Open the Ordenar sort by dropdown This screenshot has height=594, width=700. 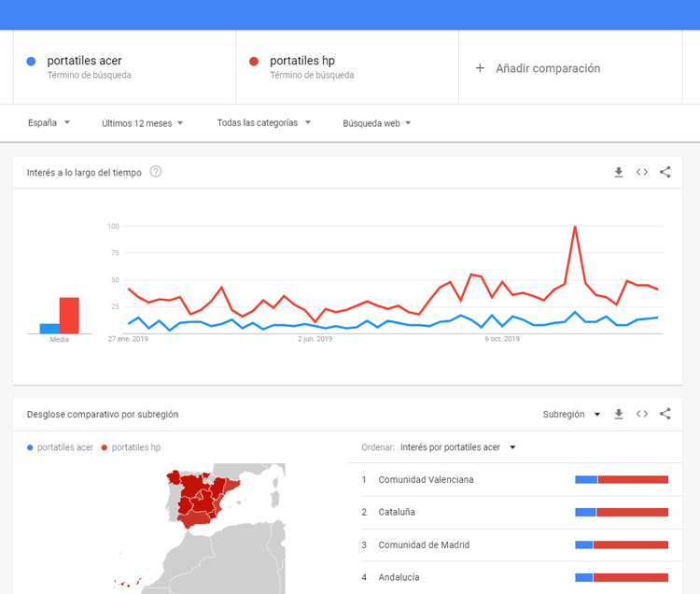click(x=458, y=447)
